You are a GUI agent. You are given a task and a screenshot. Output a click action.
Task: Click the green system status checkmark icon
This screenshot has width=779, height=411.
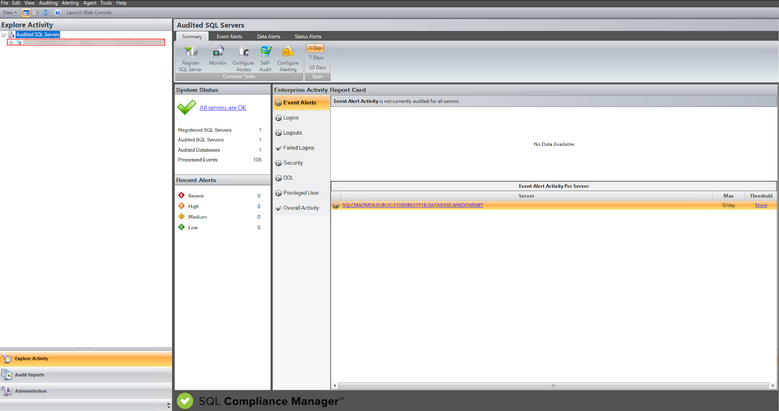point(186,107)
